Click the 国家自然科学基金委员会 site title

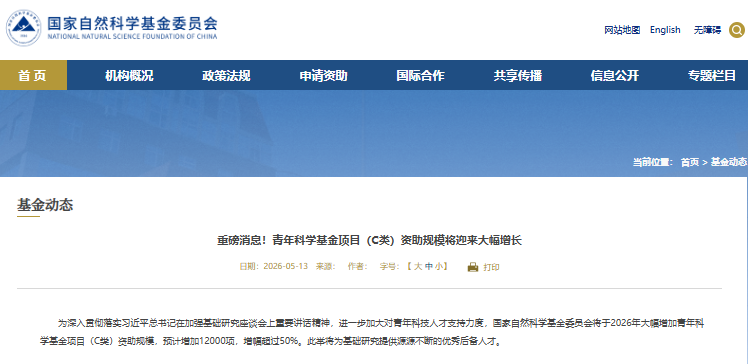[x=132, y=23]
